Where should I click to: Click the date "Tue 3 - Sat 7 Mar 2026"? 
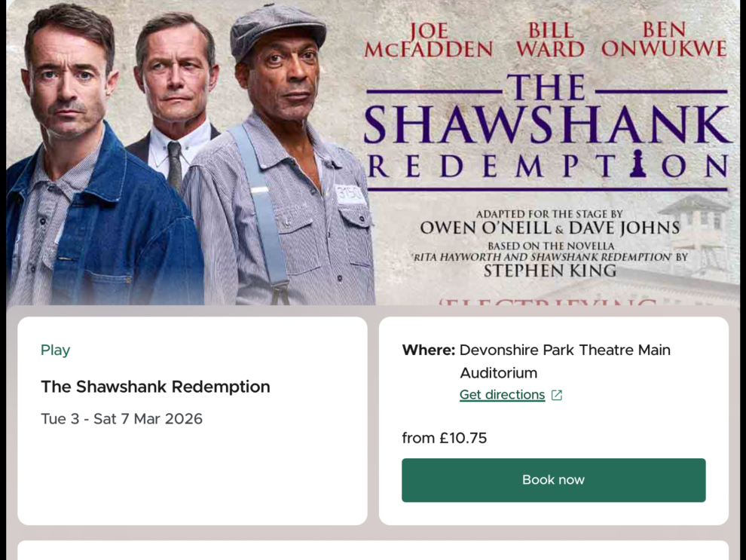(x=121, y=419)
